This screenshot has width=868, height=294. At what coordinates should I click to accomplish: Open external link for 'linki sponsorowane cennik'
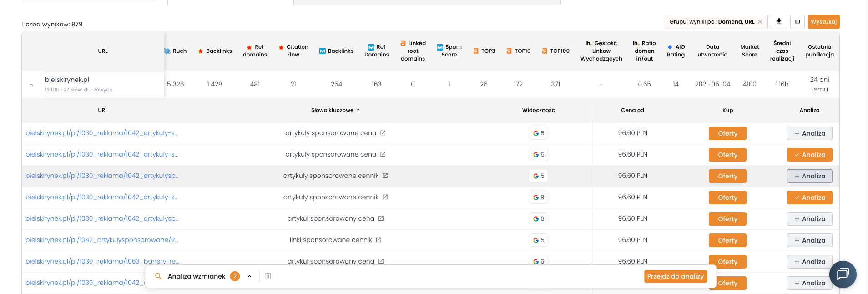click(x=378, y=240)
